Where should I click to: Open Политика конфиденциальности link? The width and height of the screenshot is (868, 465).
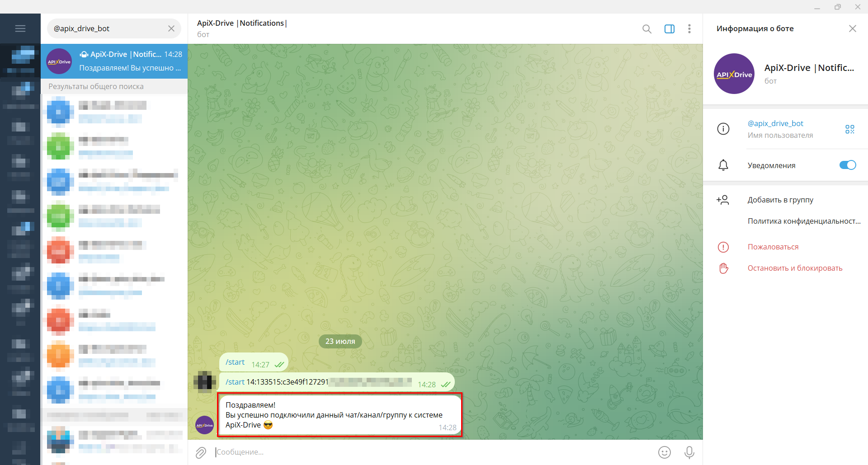(x=804, y=221)
